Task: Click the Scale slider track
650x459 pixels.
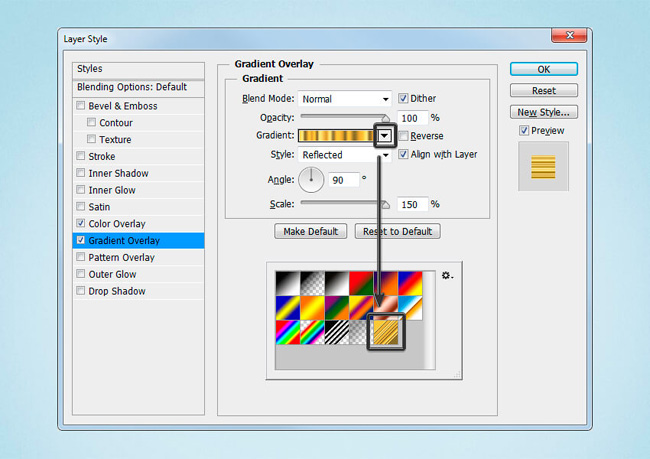Action: 344,202
